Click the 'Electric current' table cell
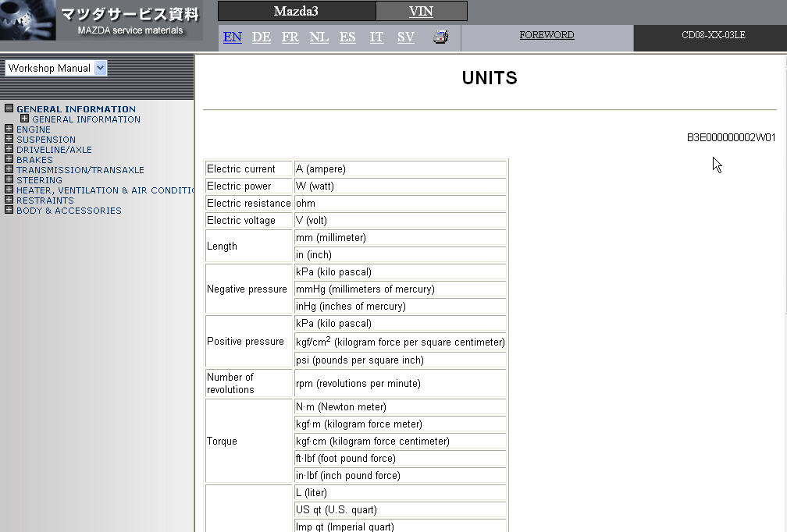 249,169
